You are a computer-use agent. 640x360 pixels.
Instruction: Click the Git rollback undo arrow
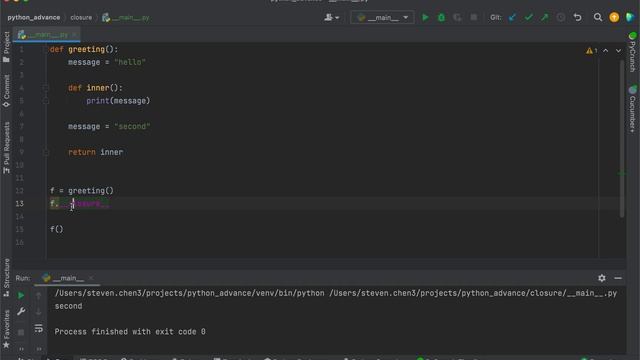click(577, 18)
